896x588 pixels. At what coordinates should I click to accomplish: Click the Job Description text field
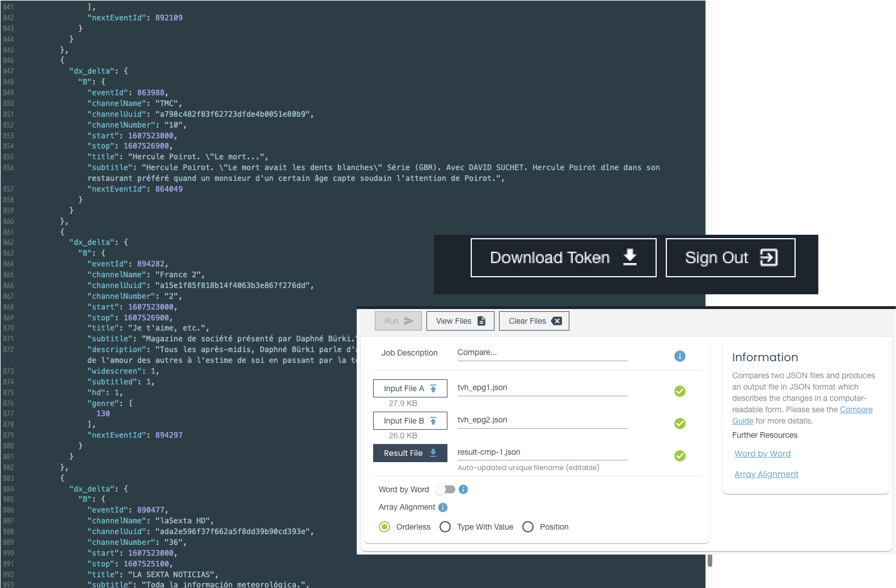tap(542, 353)
